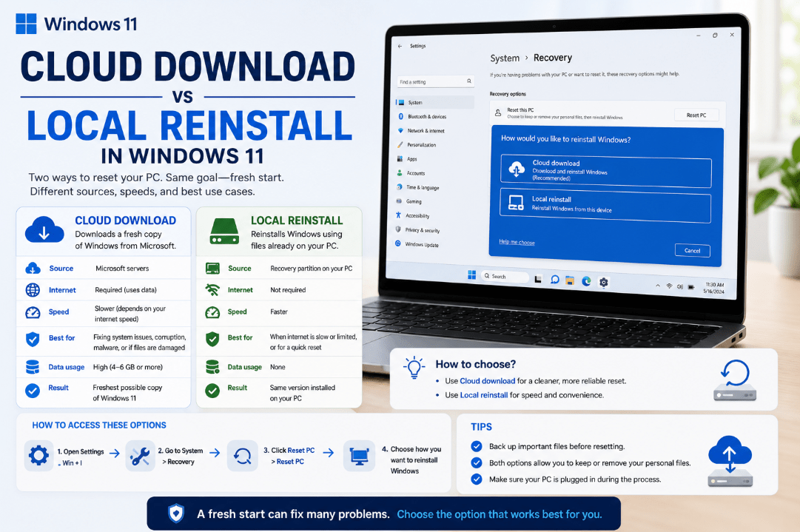This screenshot has height=532, width=800.
Task: Click the 'High (4–6 GB or more)' text
Action: pos(127,367)
